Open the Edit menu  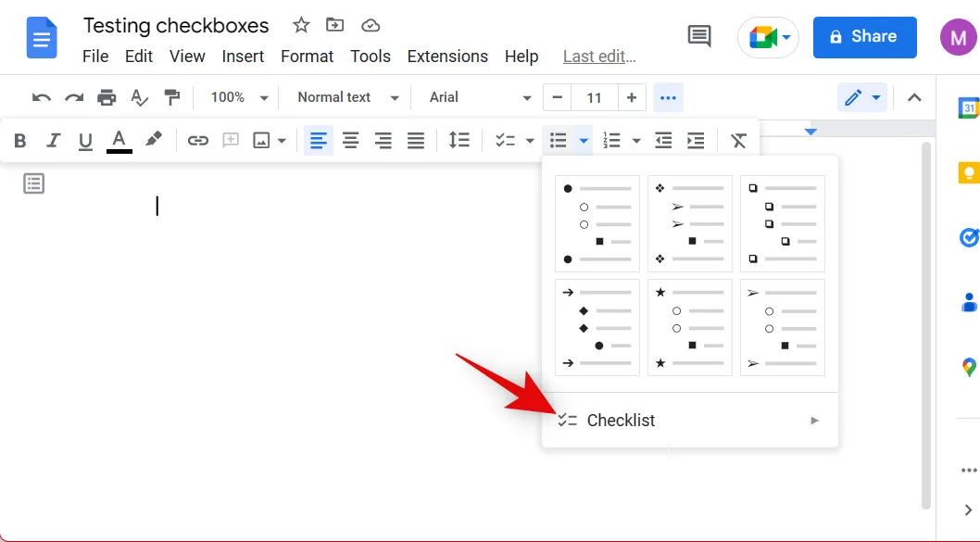(x=139, y=57)
